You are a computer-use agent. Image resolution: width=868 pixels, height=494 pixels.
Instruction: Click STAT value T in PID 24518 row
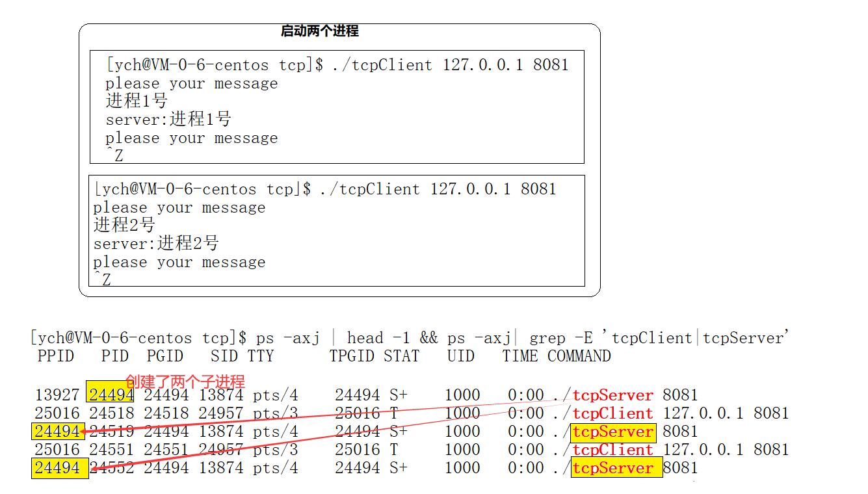point(394,413)
